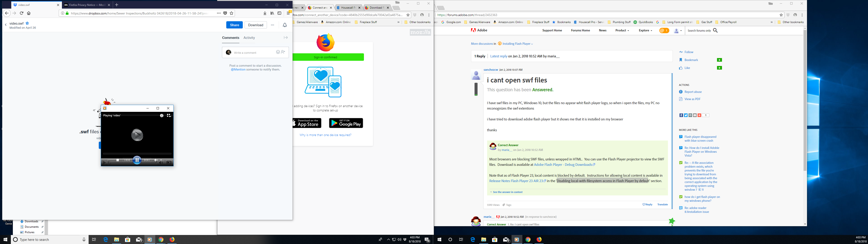Click Report abuse link
The height and width of the screenshot is (244, 868).
693,92
